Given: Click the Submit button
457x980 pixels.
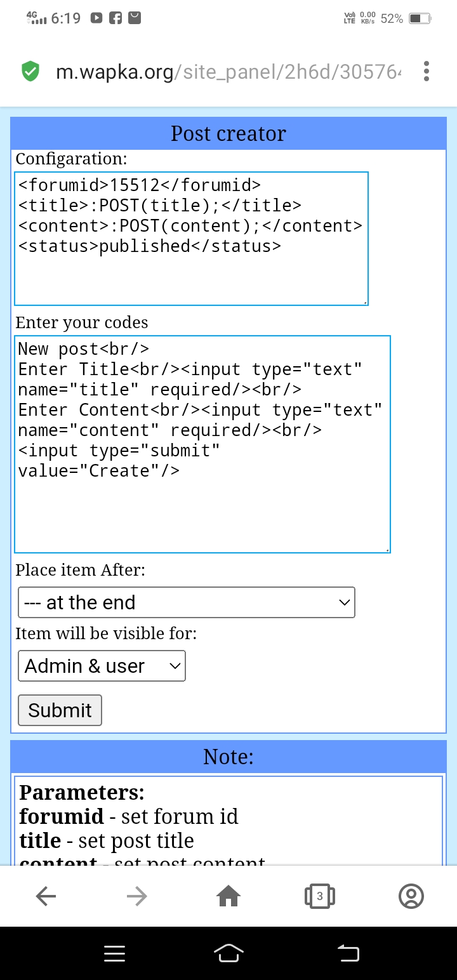Looking at the screenshot, I should [60, 710].
